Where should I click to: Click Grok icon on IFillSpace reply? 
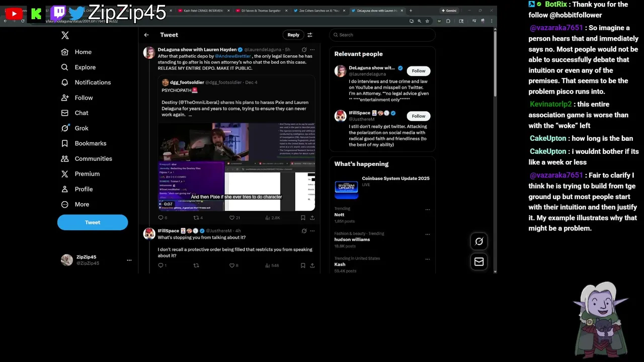(x=304, y=231)
